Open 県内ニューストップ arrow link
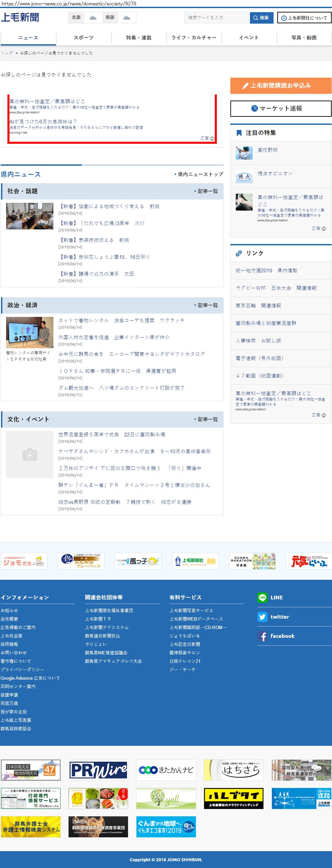The image size is (332, 868). click(199, 174)
